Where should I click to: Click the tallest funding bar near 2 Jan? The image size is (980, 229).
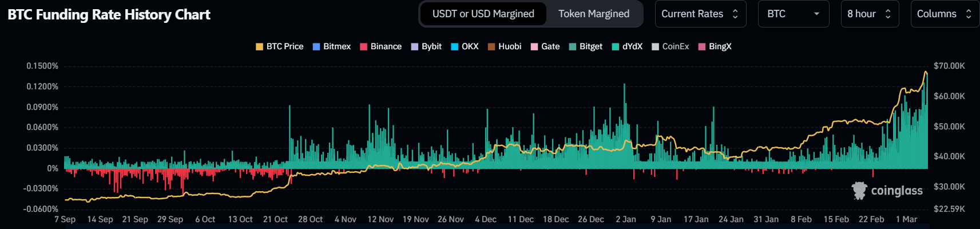point(624,126)
